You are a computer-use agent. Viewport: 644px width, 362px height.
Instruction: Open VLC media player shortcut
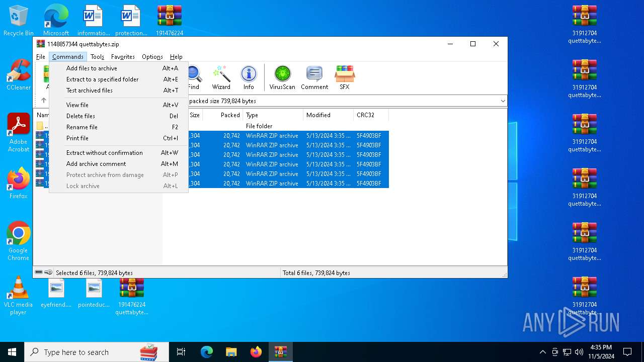pos(18,296)
